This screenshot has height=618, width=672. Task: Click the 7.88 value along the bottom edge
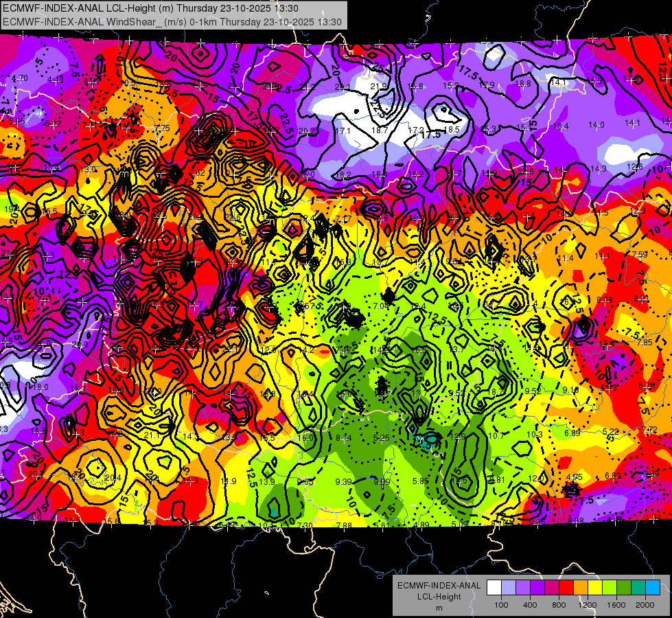point(344,525)
